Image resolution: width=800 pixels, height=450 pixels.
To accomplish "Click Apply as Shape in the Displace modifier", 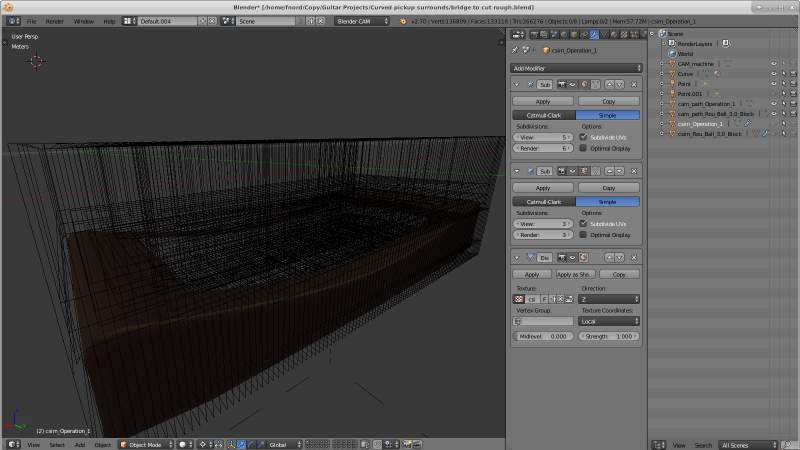I will 574,274.
